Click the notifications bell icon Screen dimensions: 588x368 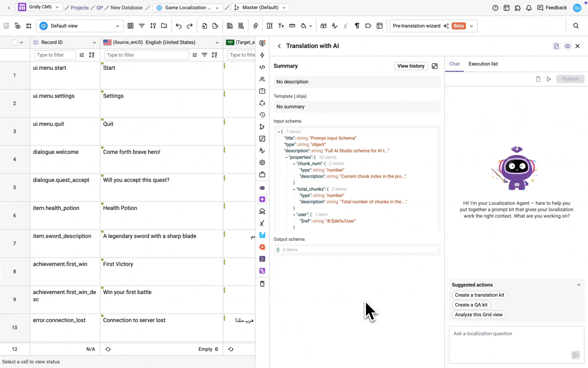[529, 7]
